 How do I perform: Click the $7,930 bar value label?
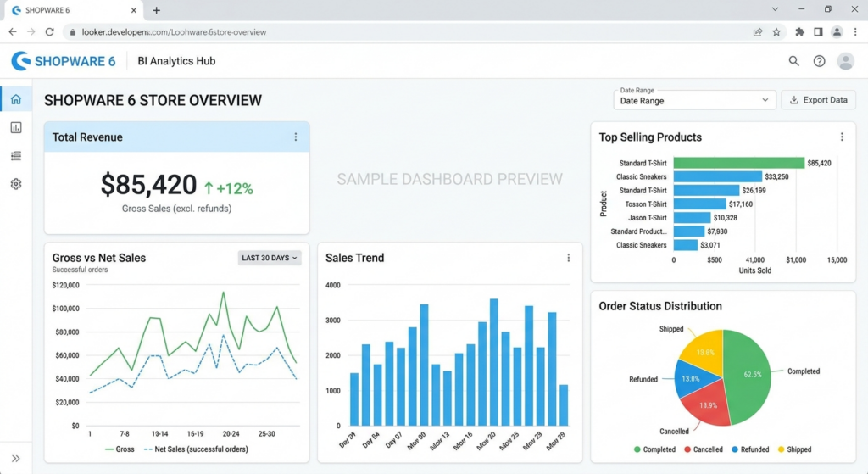pyautogui.click(x=717, y=231)
